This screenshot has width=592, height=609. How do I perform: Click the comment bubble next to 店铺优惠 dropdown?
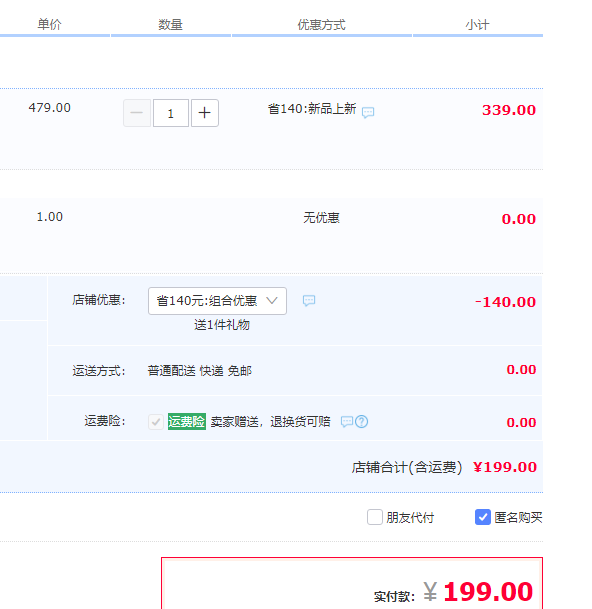pyautogui.click(x=309, y=300)
